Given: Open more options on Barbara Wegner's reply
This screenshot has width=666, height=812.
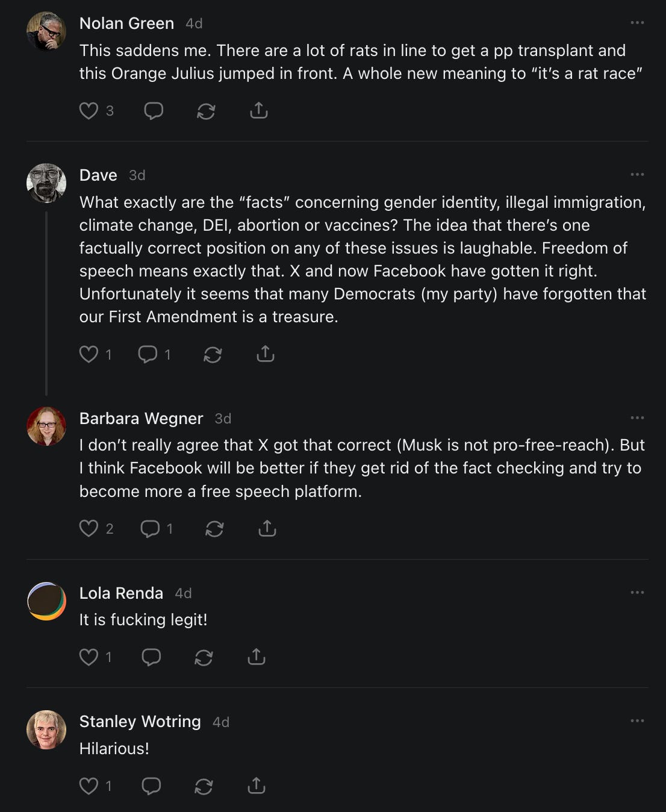Looking at the screenshot, I should [x=637, y=418].
